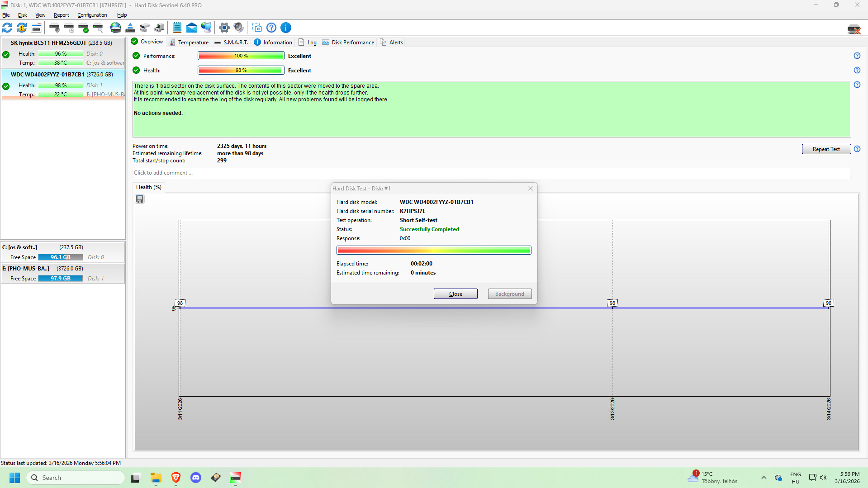Open the Report menu

(x=62, y=15)
